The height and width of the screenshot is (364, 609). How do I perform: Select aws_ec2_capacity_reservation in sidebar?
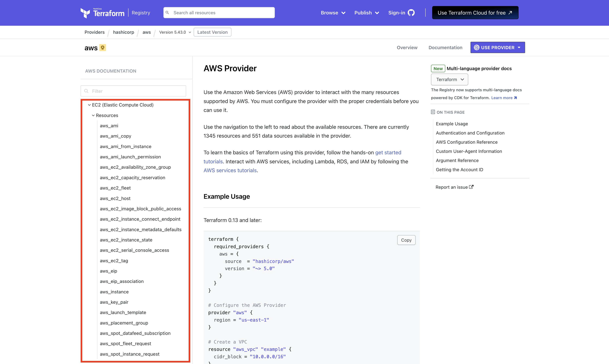tap(132, 178)
